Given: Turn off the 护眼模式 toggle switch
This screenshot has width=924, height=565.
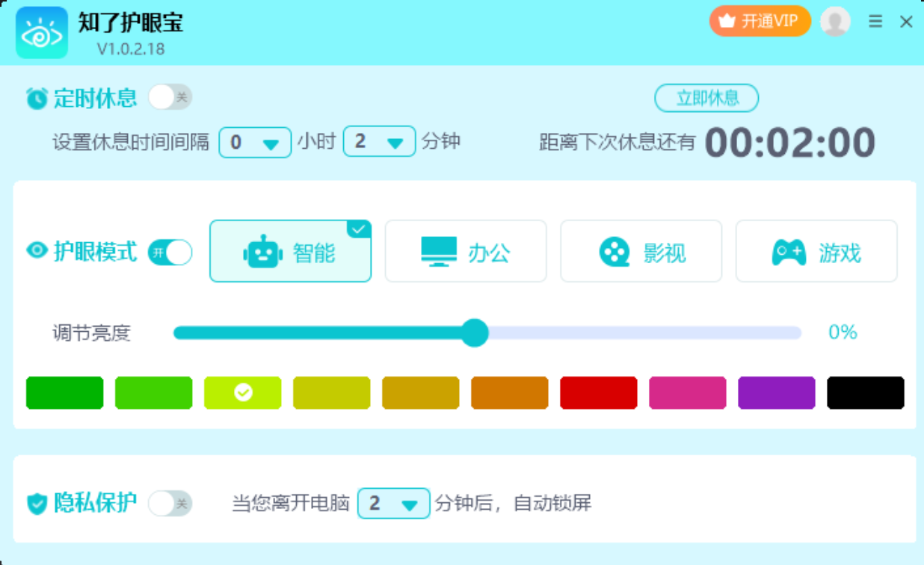Looking at the screenshot, I should 170,253.
